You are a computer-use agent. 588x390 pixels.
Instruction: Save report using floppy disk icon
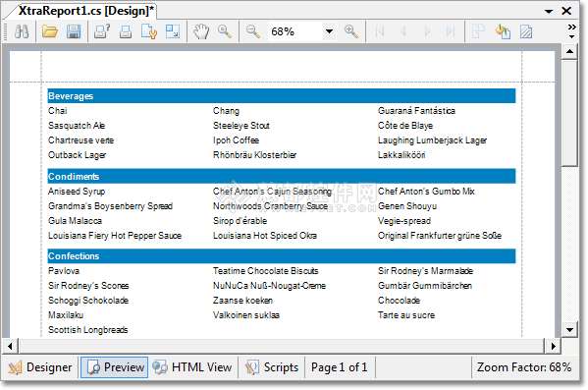click(x=74, y=31)
